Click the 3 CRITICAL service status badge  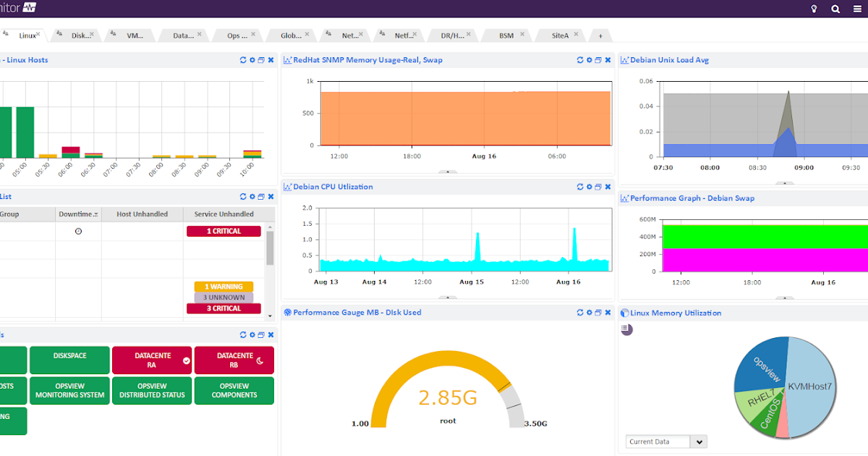(224, 308)
